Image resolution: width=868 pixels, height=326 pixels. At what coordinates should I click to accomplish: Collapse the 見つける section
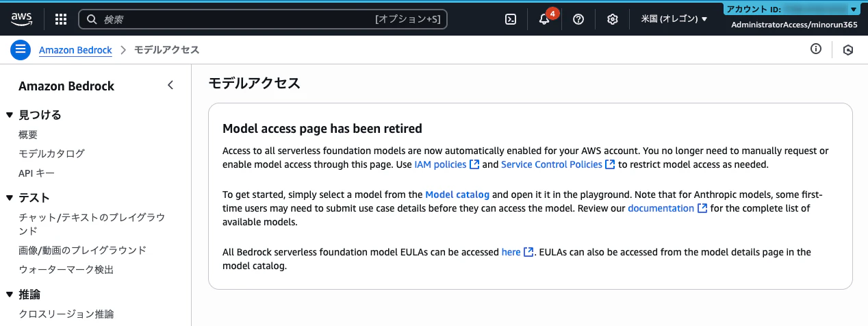(10, 114)
